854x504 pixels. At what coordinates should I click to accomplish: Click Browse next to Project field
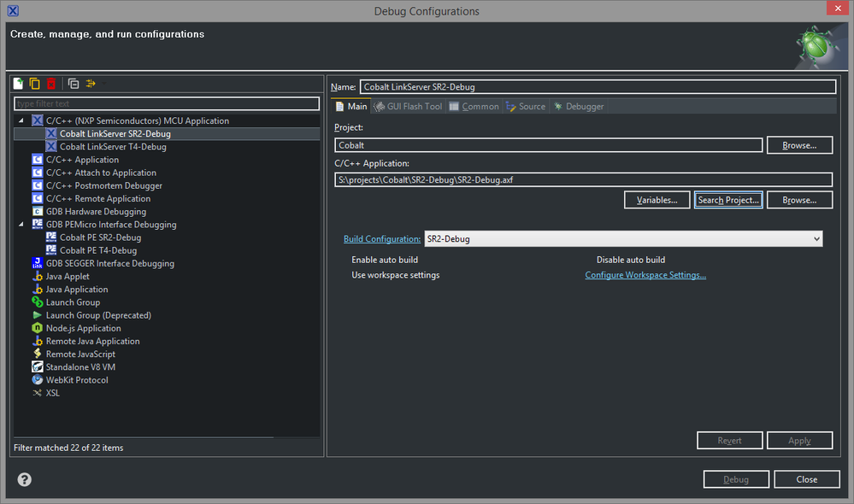click(x=799, y=145)
